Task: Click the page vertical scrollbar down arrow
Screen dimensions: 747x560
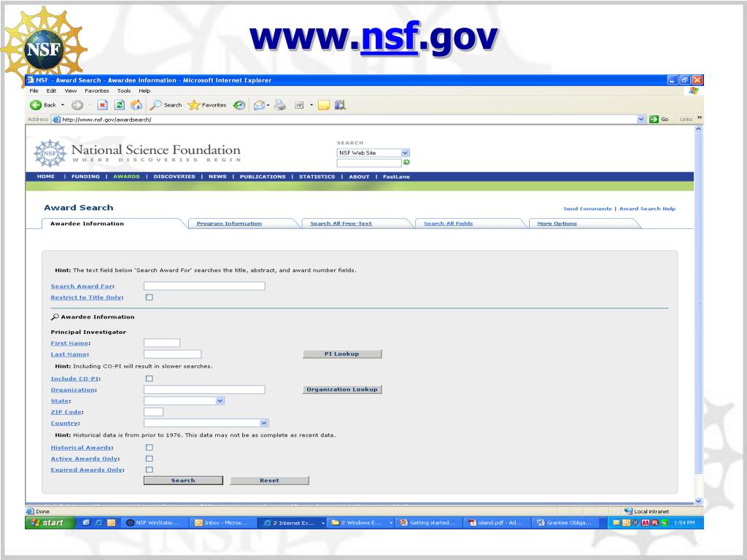Action: [x=698, y=500]
